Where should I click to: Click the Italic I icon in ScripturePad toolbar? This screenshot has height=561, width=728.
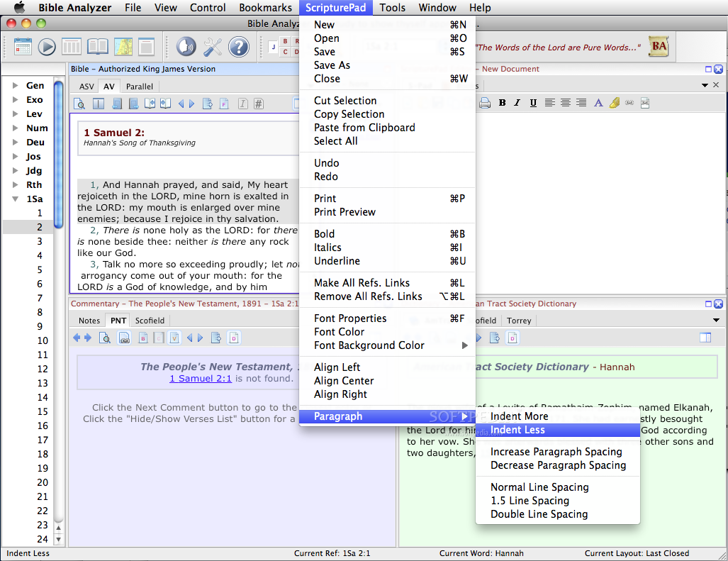pos(517,103)
